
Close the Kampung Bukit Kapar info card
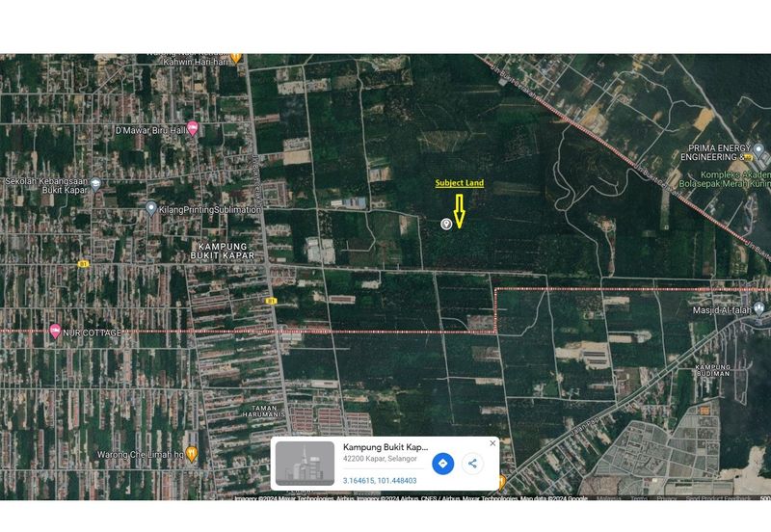tap(492, 443)
